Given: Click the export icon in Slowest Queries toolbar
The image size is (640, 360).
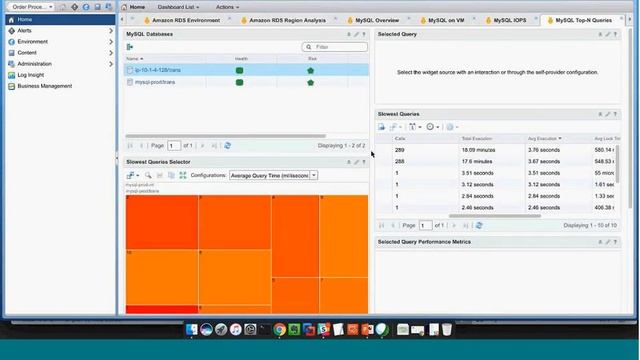Looking at the screenshot, I should (381, 127).
